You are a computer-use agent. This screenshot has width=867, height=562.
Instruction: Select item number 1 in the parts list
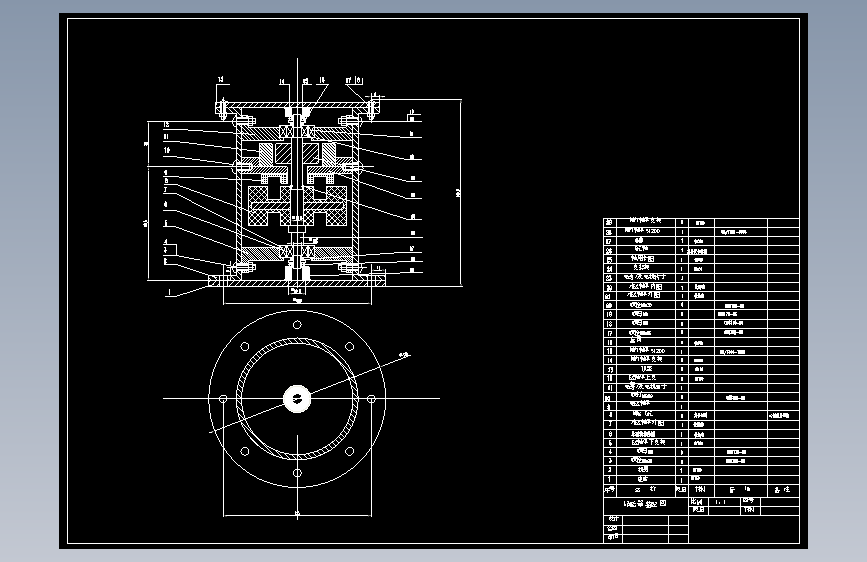(x=609, y=480)
